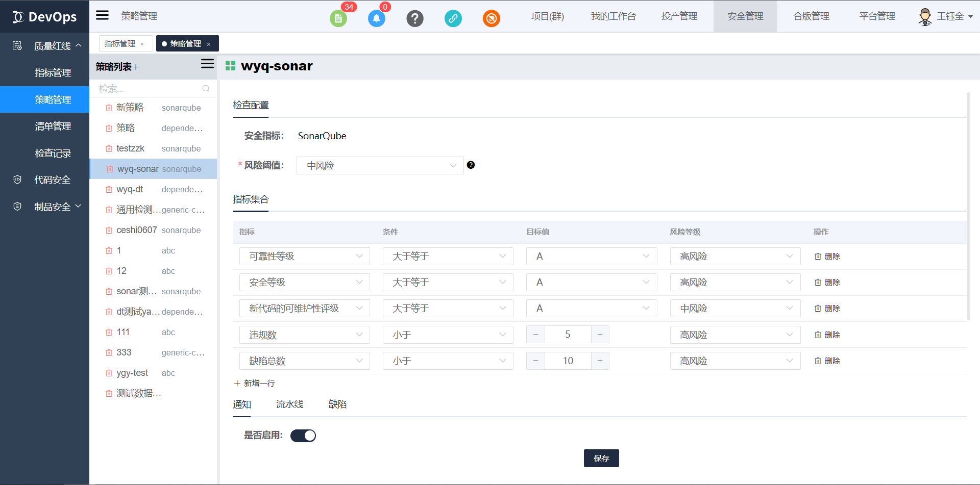The height and width of the screenshot is (485, 980).
Task: Open the 可靠性等级 indicator dropdown
Action: pos(304,257)
